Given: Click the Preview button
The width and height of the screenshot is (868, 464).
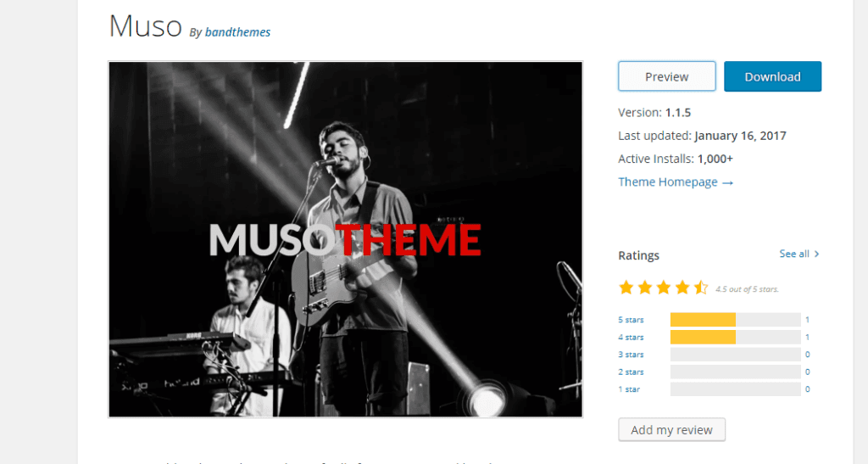Looking at the screenshot, I should (666, 76).
